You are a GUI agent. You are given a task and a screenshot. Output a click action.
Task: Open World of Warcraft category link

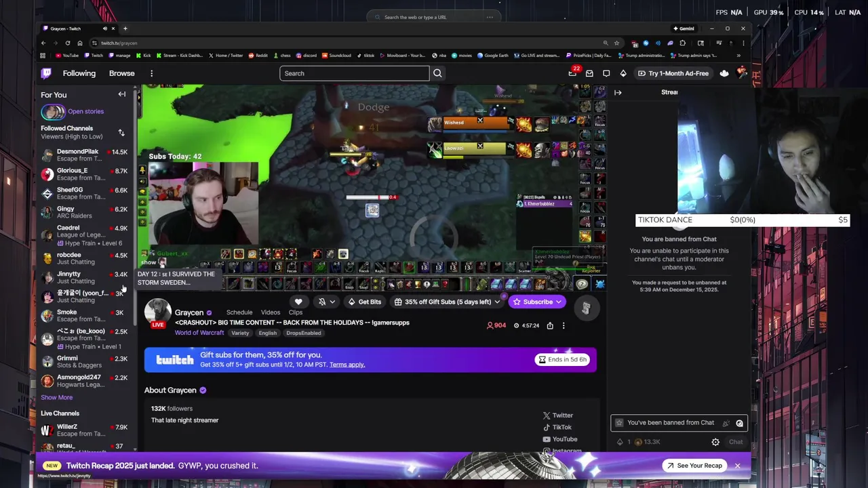199,333
